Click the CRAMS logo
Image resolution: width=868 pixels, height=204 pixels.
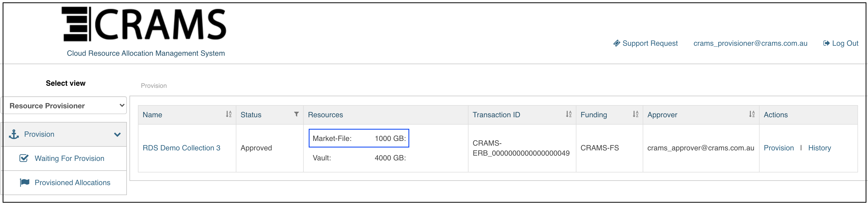[x=144, y=24]
